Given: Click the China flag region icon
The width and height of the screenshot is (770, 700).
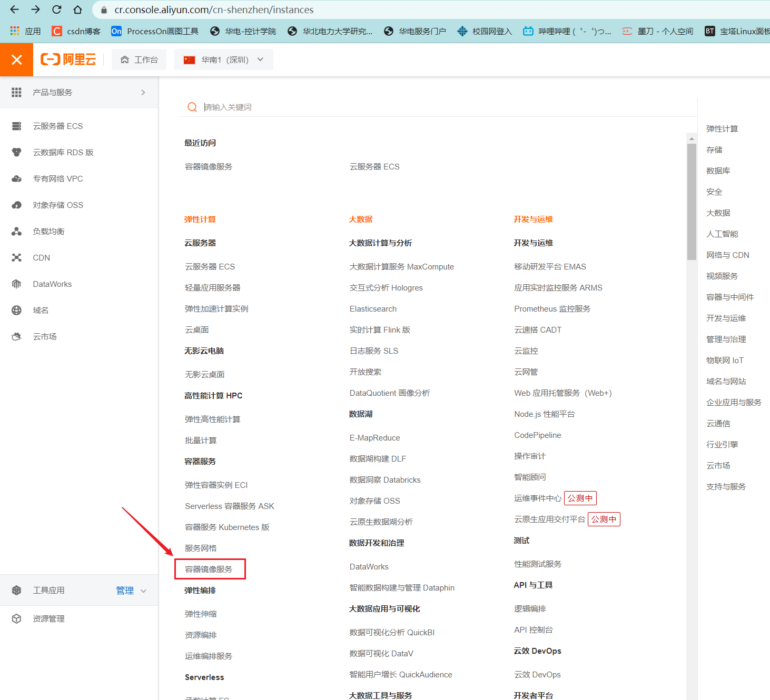Looking at the screenshot, I should pyautogui.click(x=189, y=60).
